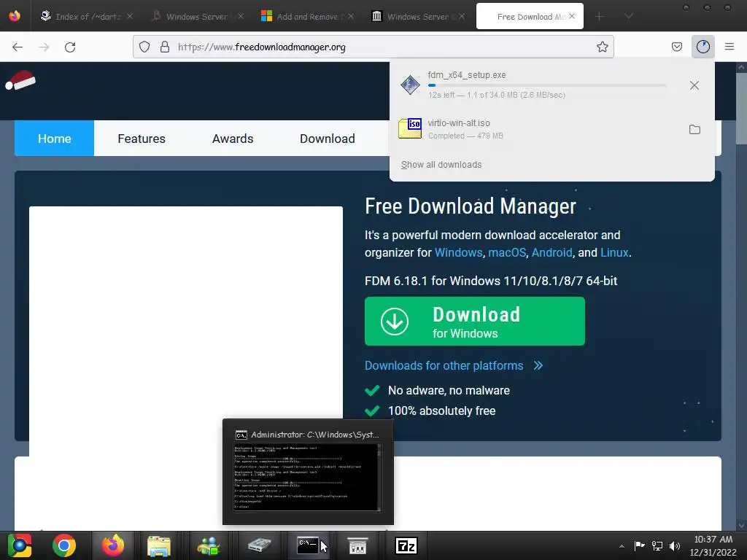Viewport: 747px width, 560px height.
Task: Reload the current page
Action: point(70,47)
